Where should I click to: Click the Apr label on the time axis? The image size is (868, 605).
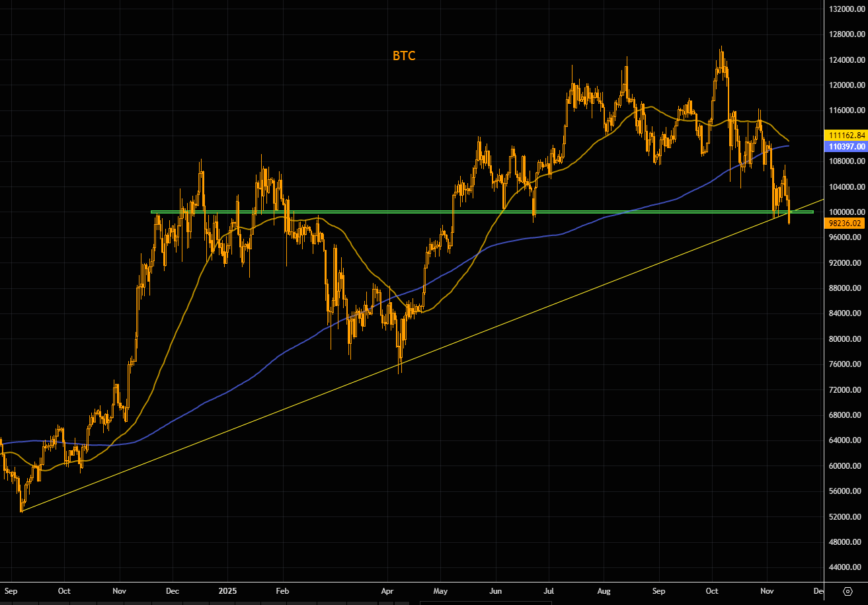388,590
